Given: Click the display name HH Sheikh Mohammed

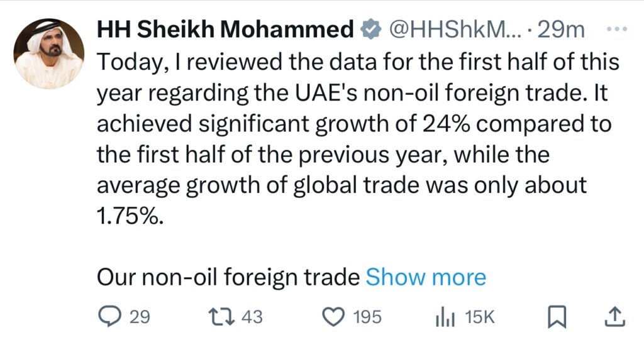Looking at the screenshot, I should pos(225,30).
